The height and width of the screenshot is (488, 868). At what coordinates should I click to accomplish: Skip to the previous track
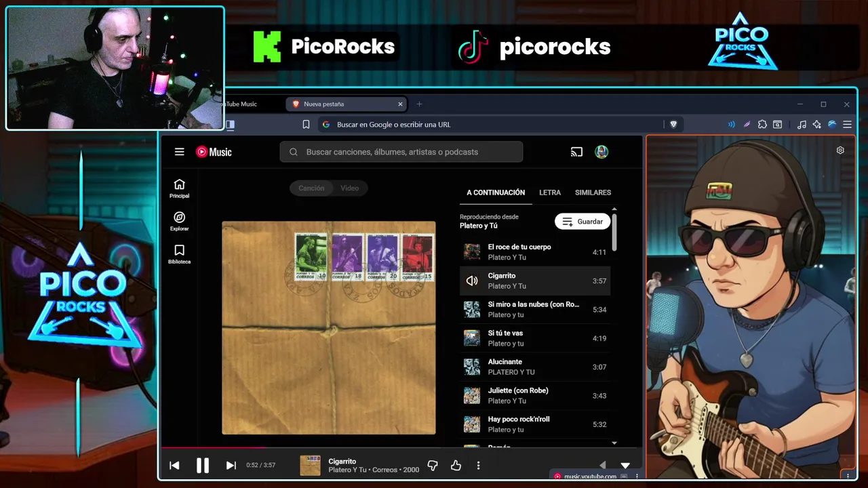[174, 466]
